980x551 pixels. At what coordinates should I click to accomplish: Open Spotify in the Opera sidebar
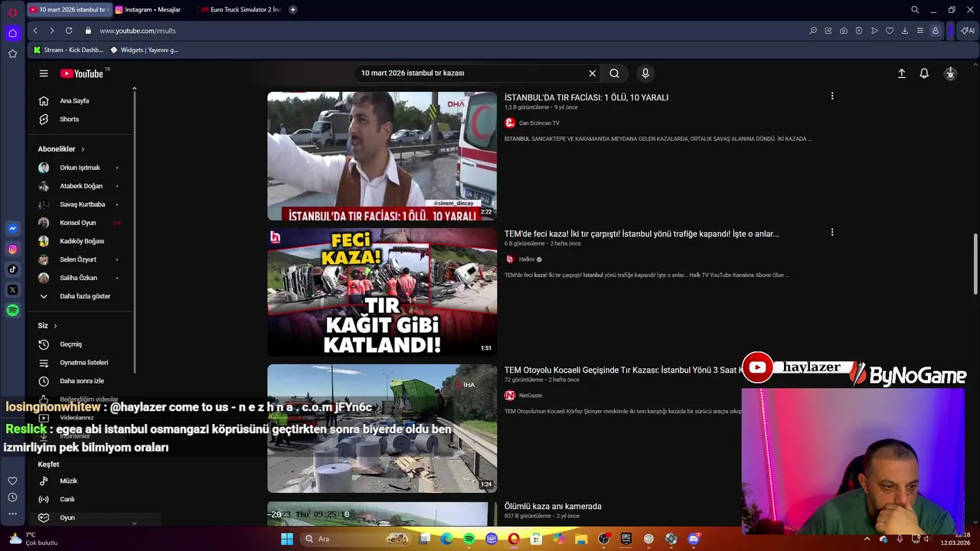tap(12, 311)
